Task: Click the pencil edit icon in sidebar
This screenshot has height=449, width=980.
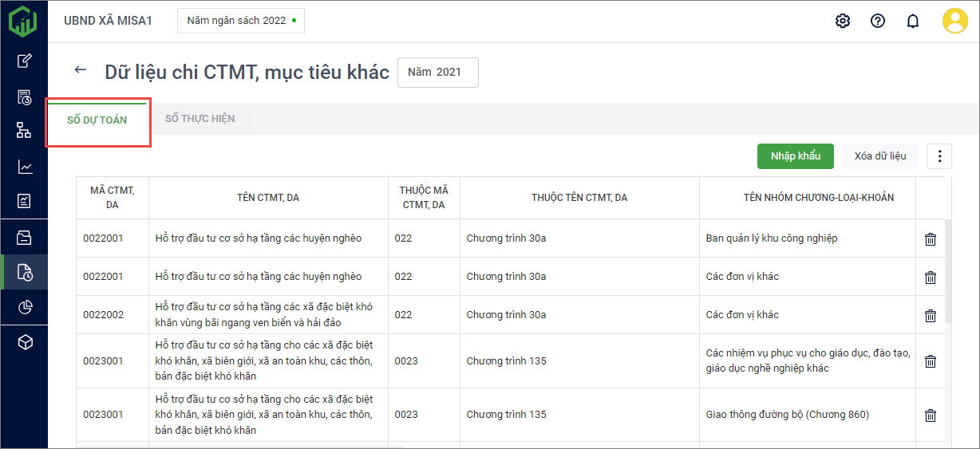Action: click(25, 61)
